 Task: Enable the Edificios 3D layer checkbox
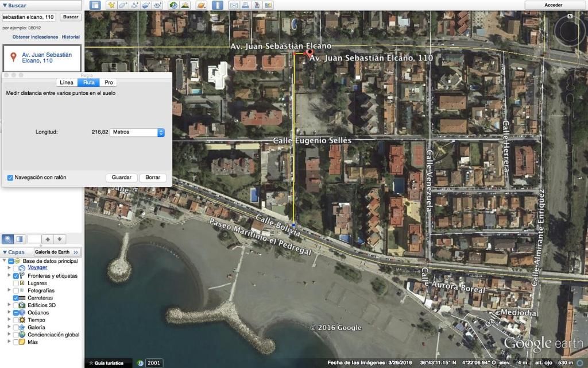(x=16, y=305)
